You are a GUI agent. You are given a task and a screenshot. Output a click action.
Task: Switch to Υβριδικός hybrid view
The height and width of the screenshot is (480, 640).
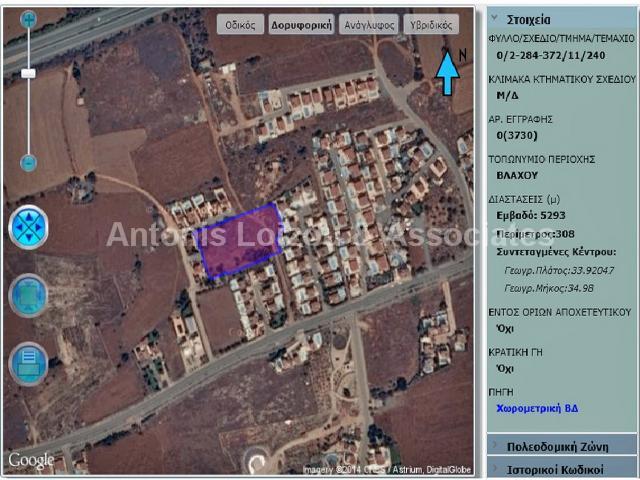(x=431, y=24)
